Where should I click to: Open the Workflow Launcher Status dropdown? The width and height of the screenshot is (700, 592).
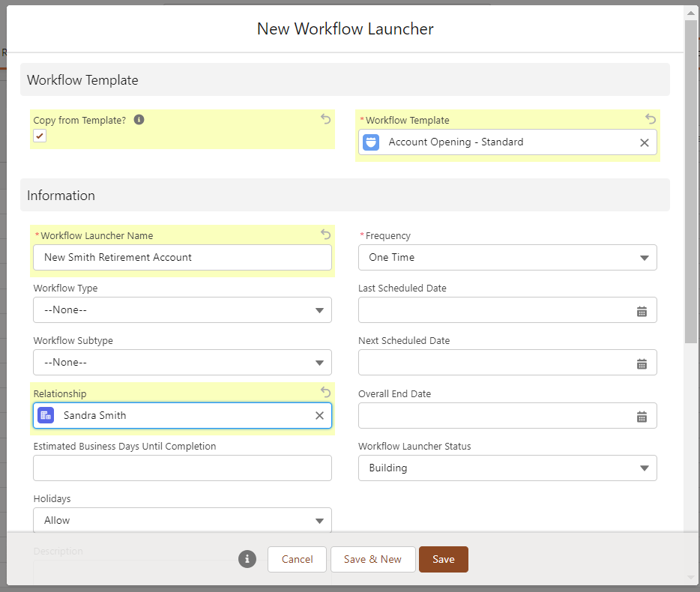pyautogui.click(x=507, y=468)
